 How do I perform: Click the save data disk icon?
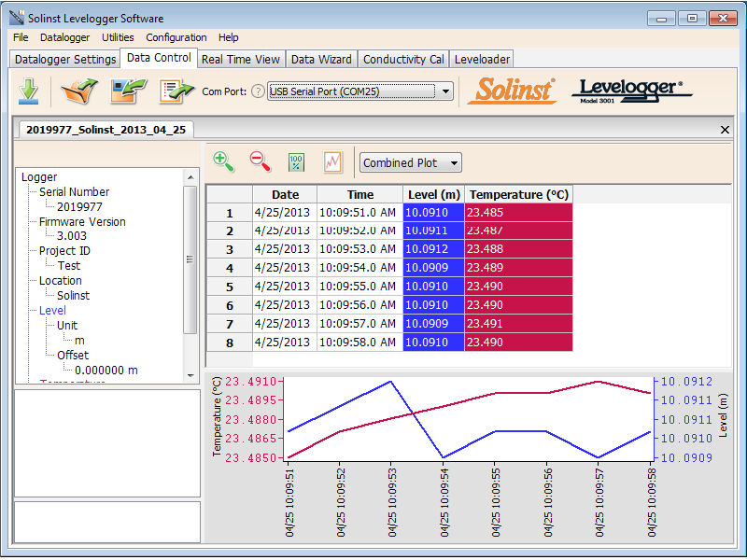click(x=129, y=91)
